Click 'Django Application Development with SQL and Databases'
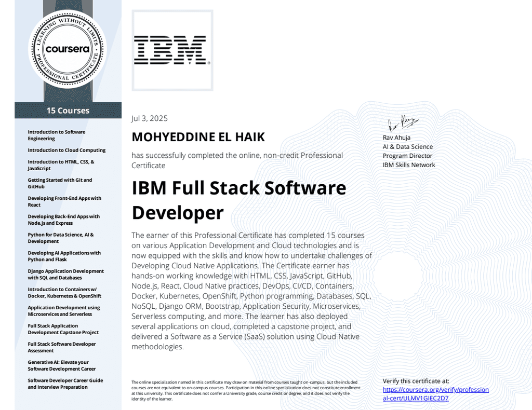Image resolution: width=532 pixels, height=410 pixels. (x=66, y=275)
